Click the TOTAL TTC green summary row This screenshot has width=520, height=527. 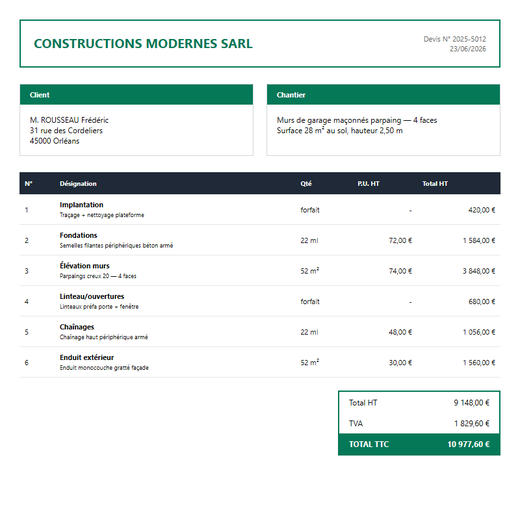pyautogui.click(x=419, y=444)
